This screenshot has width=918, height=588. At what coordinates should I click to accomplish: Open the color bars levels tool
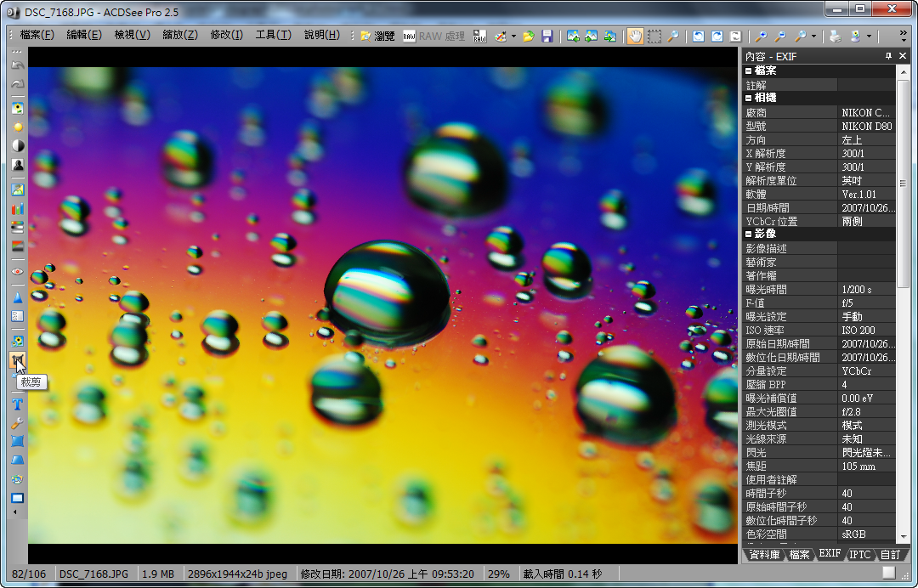tap(17, 209)
